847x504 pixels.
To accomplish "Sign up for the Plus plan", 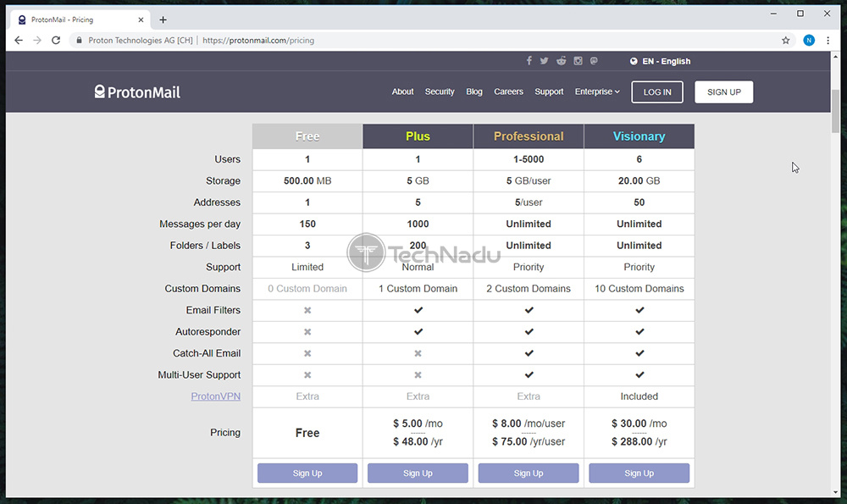I will pyautogui.click(x=418, y=473).
